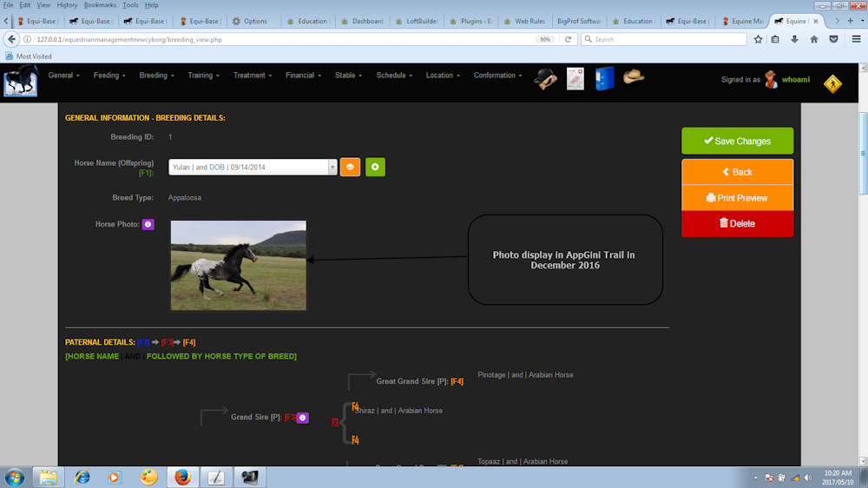Viewport: 868px width, 488px height.
Task: Bookmark this page with star icon
Action: (x=758, y=39)
